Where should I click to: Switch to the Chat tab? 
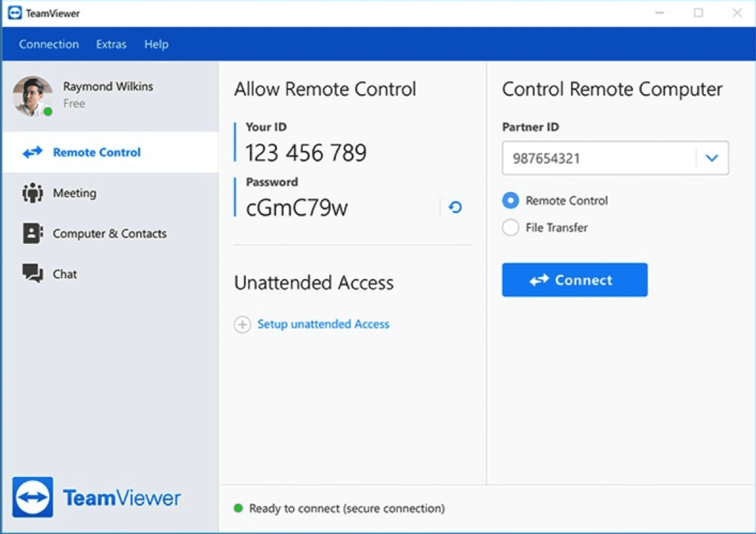coord(111,274)
